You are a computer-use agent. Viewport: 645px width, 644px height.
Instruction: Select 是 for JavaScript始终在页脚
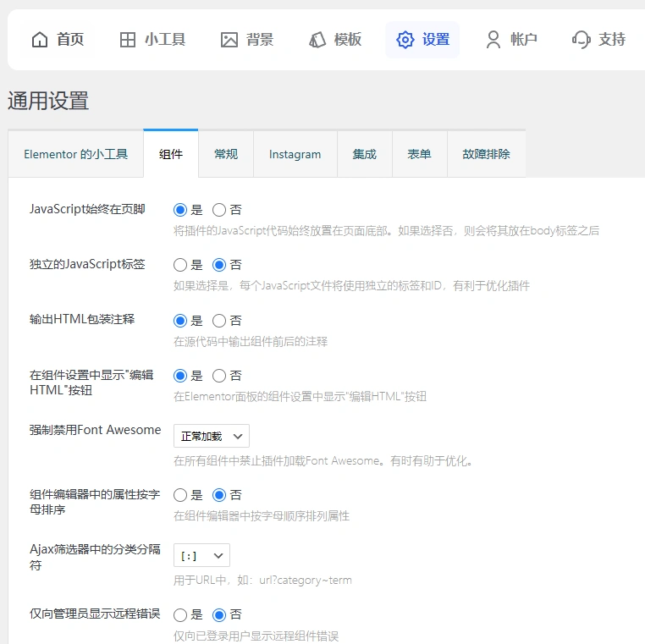point(180,210)
